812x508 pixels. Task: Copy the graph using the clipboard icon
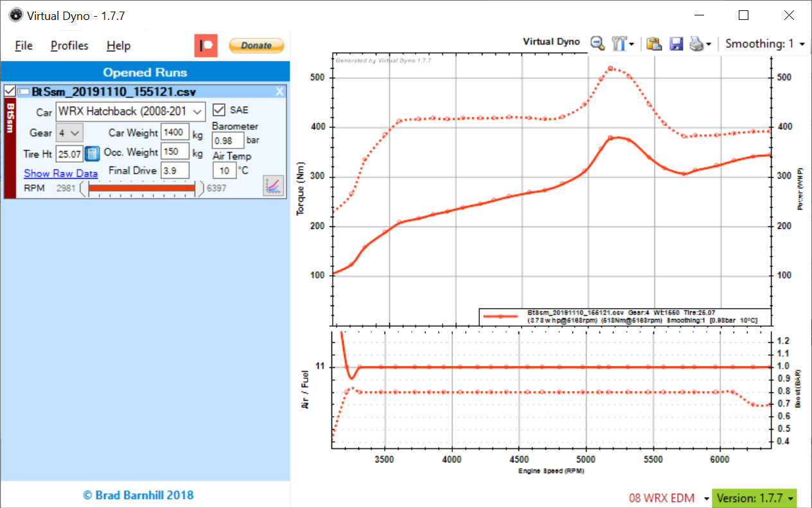(654, 44)
